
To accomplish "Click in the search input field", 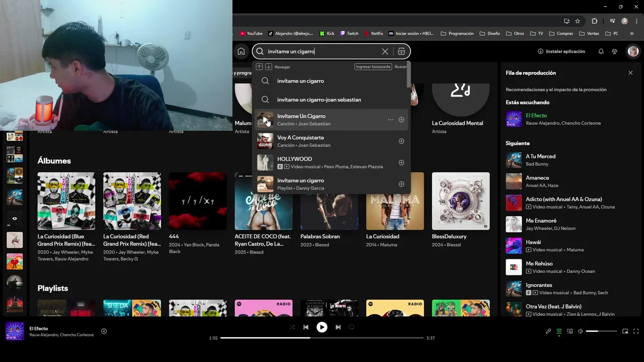I will point(322,51).
